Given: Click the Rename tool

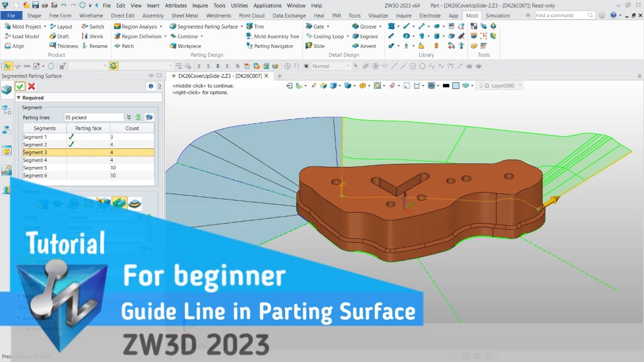Looking at the screenshot, I should tap(94, 46).
